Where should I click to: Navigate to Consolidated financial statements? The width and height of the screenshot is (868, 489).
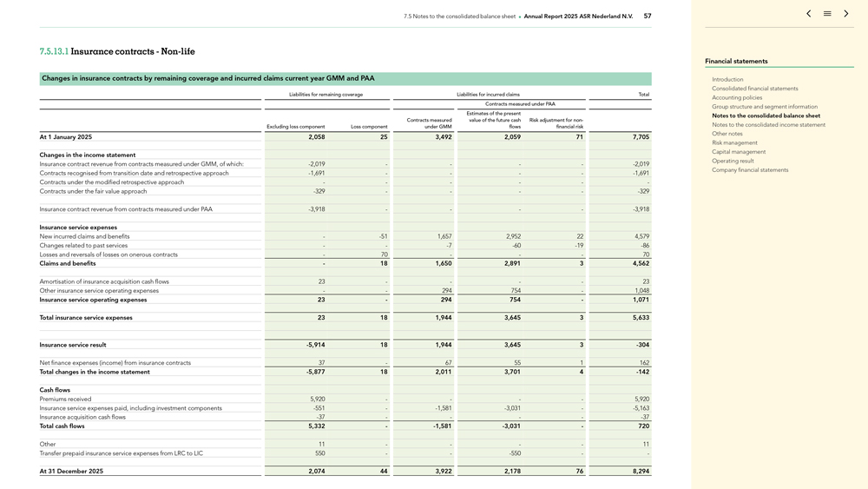pyautogui.click(x=754, y=89)
